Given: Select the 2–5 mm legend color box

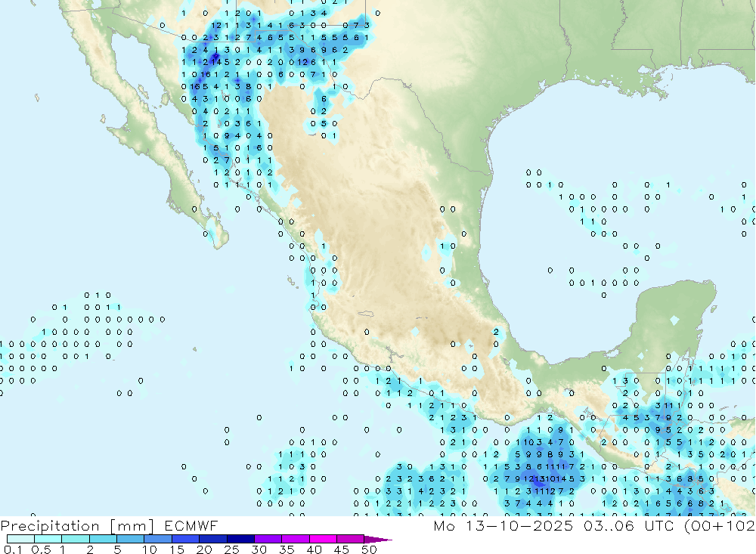Looking at the screenshot, I should [103, 539].
